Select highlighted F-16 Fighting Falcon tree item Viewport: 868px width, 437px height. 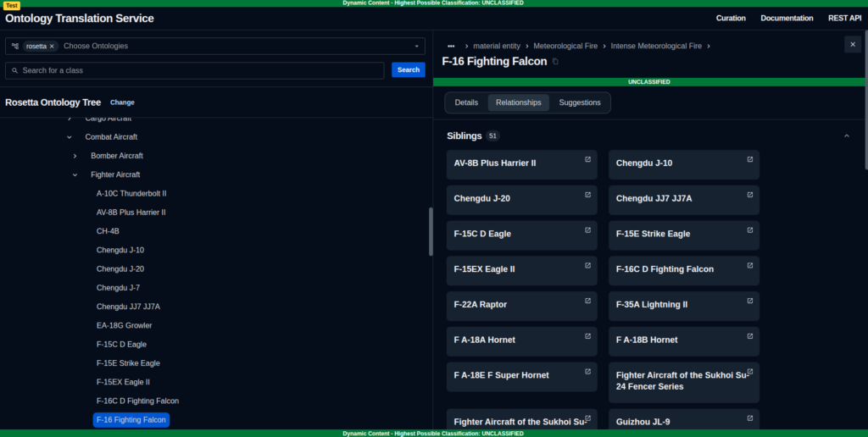[x=131, y=420]
